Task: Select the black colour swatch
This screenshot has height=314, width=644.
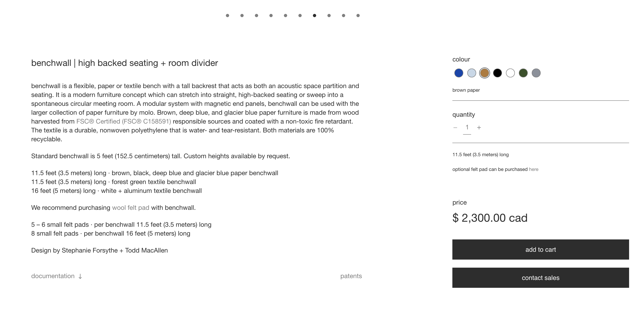Action: point(497,73)
